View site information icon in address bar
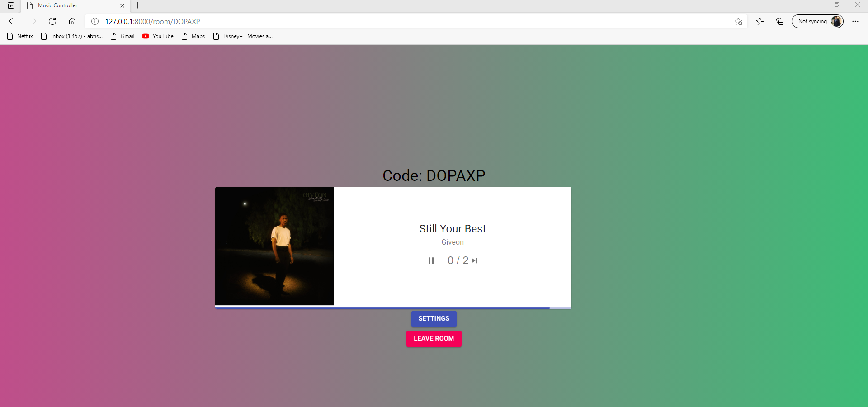This screenshot has width=868, height=407. tap(95, 21)
